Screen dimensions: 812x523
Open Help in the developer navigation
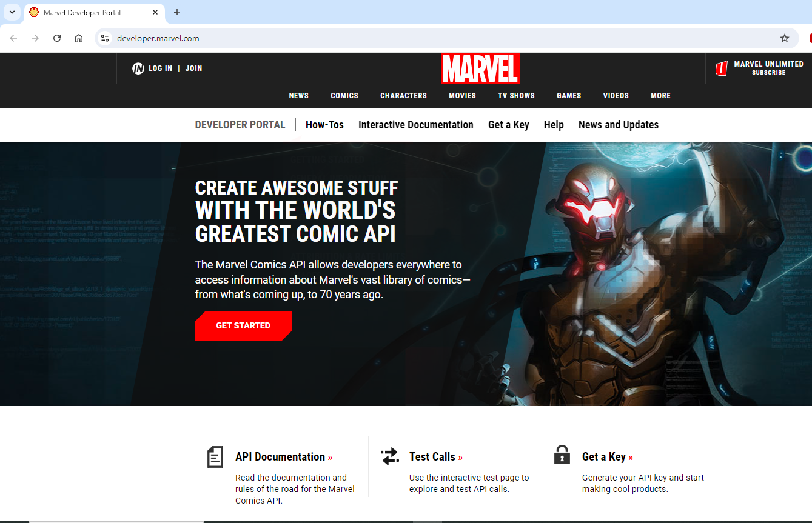point(554,125)
